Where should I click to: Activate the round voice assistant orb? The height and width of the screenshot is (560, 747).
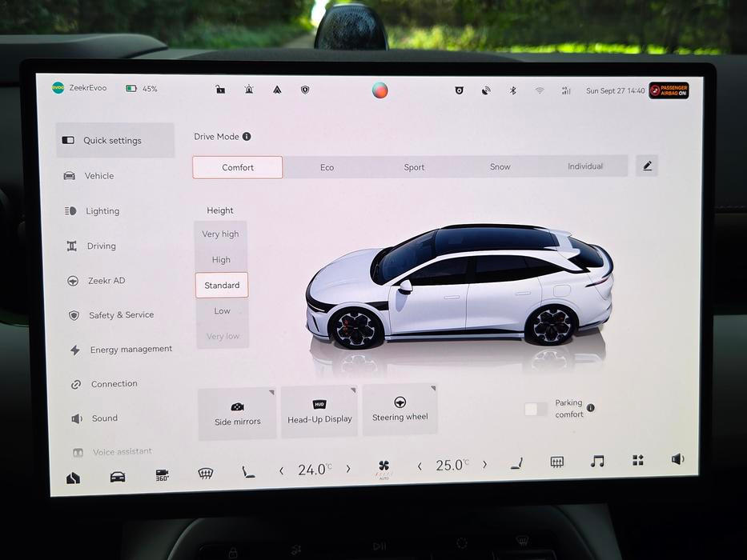(380, 90)
